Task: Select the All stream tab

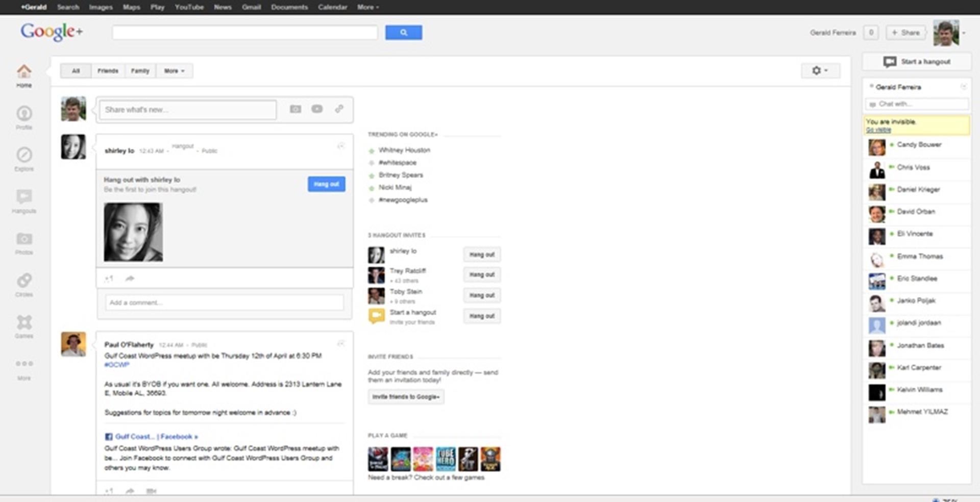Action: point(76,71)
